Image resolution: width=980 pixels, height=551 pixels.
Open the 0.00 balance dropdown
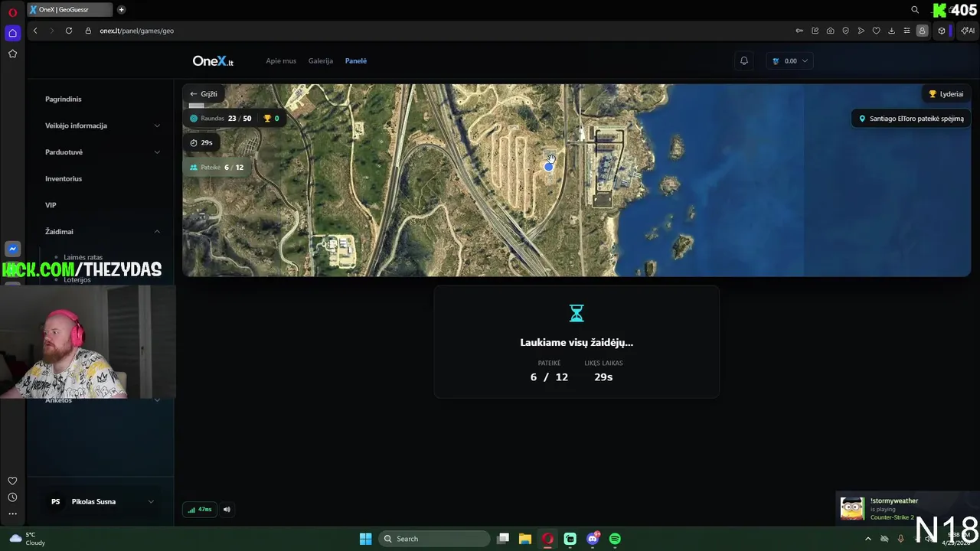coord(789,61)
